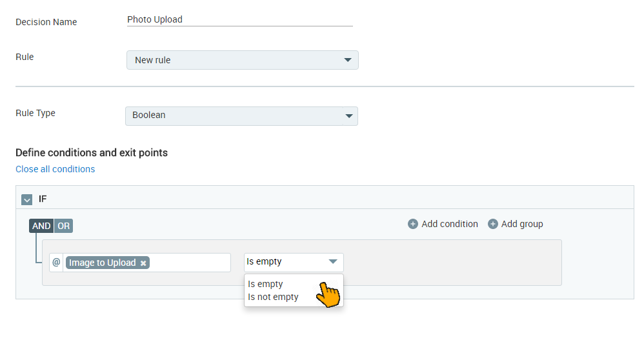The width and height of the screenshot is (644, 340).
Task: Open the Rule Type Boolean dropdown
Action: tap(241, 115)
